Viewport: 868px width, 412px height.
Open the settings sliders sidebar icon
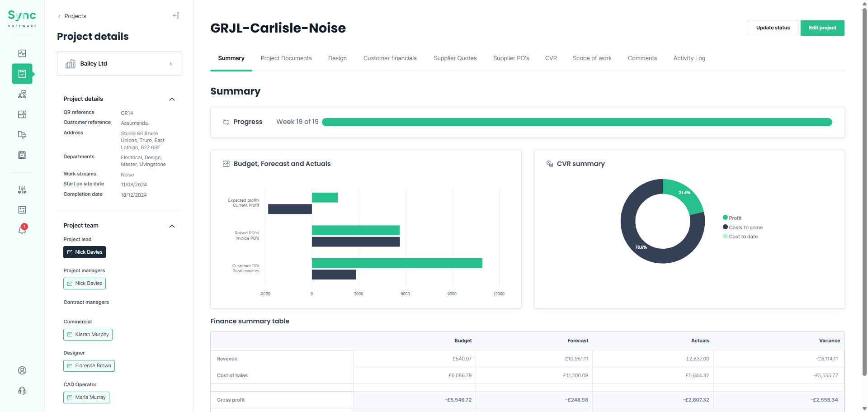(22, 190)
